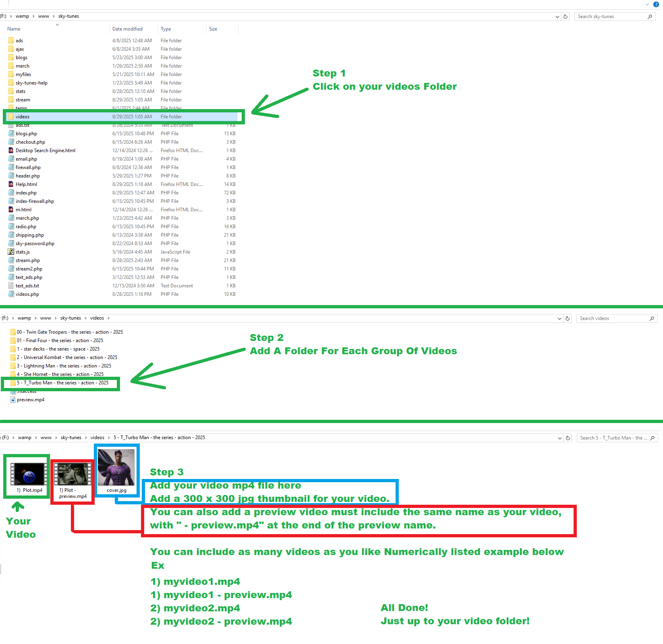The height and width of the screenshot is (644, 663).
Task: Expand the videos address bar dropdown arrow
Action: (x=559, y=318)
